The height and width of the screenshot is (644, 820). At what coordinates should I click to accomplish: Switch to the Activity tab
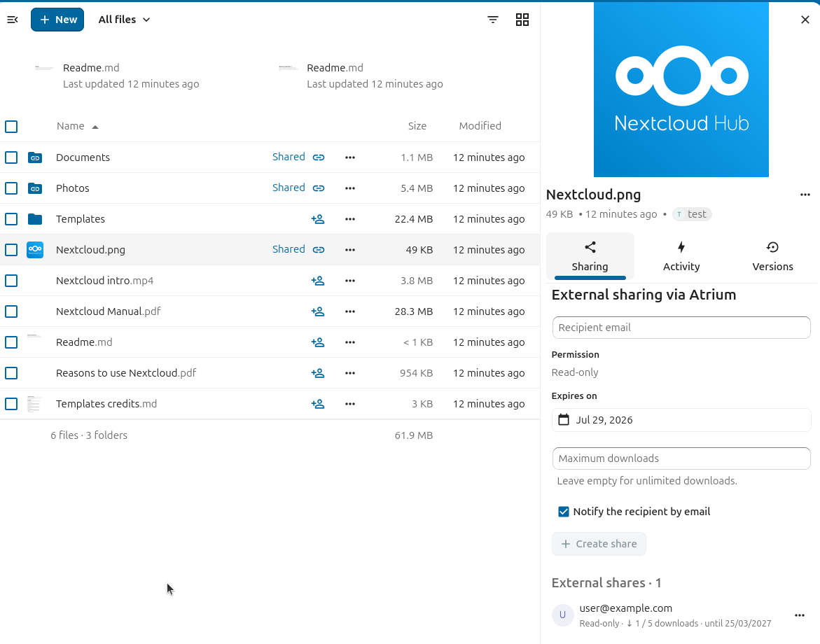(681, 256)
